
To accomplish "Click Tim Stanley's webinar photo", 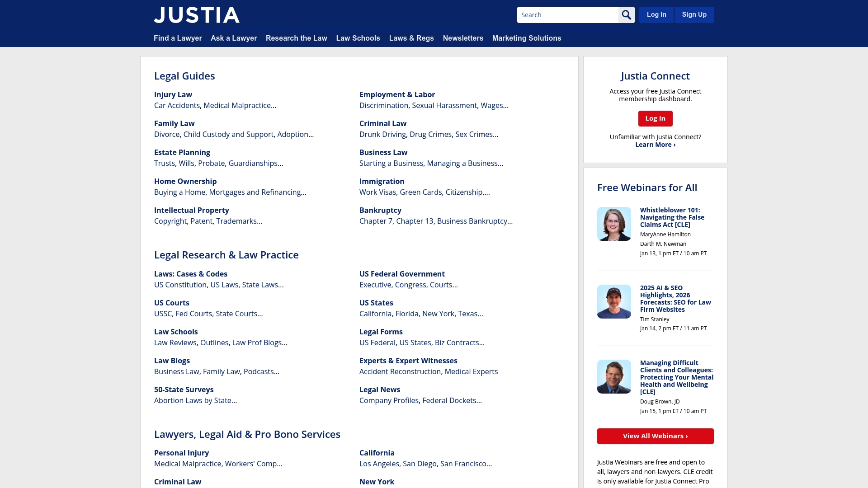I will click(614, 301).
